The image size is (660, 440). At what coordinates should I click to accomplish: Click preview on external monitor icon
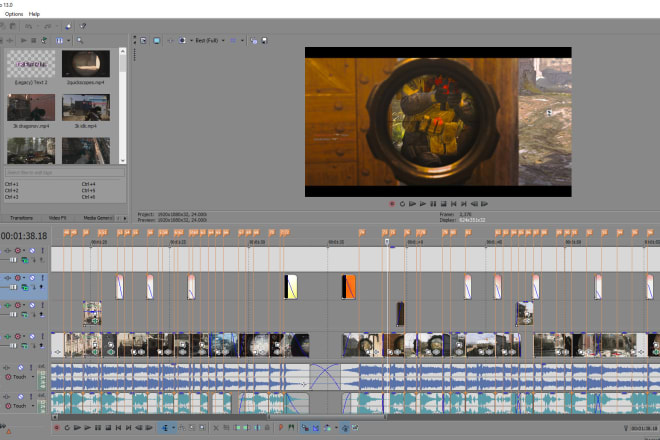(157, 40)
